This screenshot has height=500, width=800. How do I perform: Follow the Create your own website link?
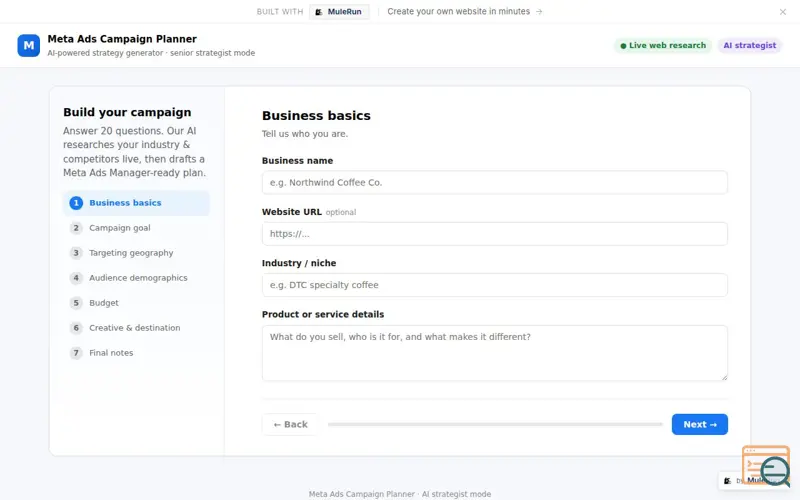pos(464,12)
